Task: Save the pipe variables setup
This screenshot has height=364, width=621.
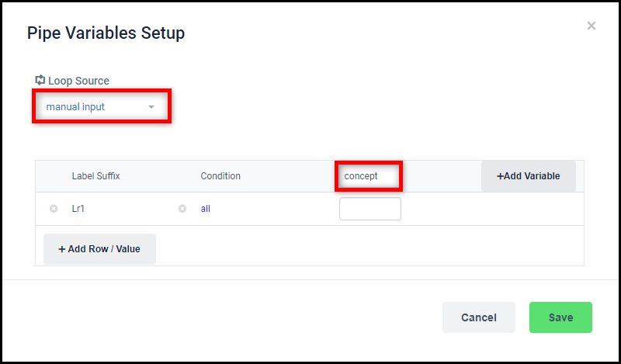Action: 560,317
